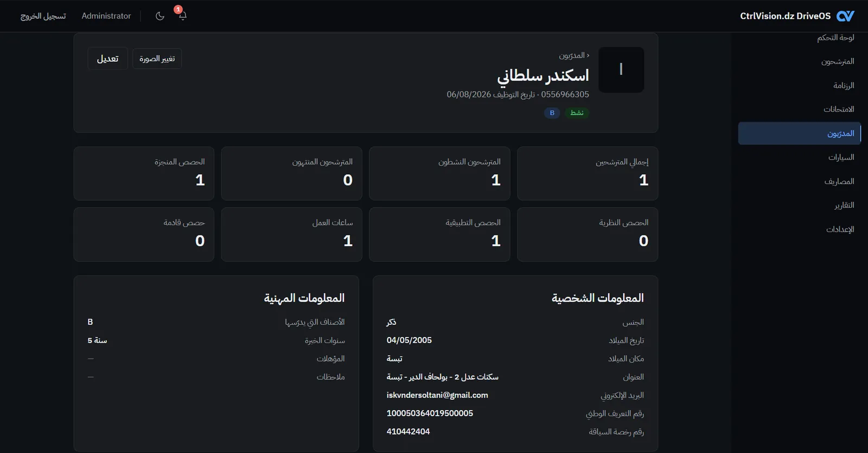Click the instructor avatar thumbnail

(x=621, y=69)
